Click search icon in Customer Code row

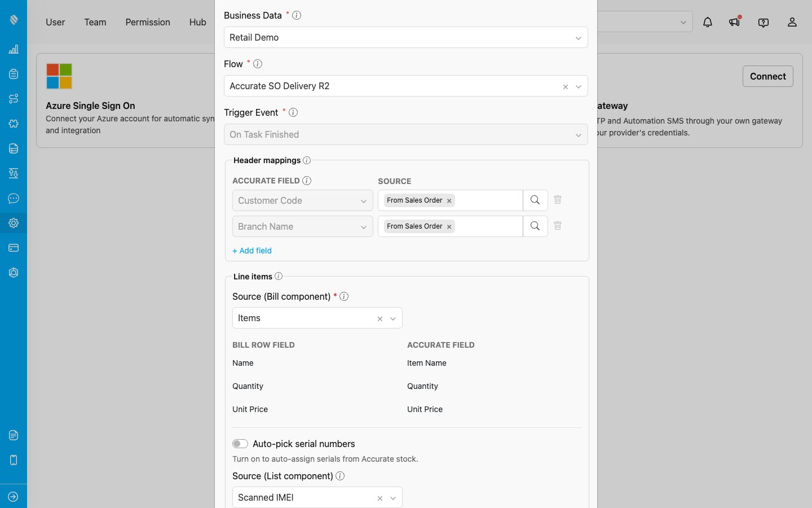click(535, 200)
